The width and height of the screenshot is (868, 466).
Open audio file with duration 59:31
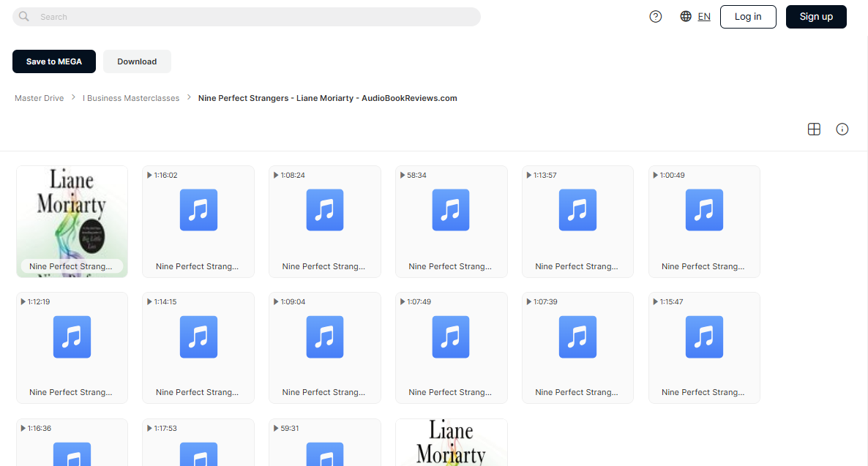coord(325,442)
